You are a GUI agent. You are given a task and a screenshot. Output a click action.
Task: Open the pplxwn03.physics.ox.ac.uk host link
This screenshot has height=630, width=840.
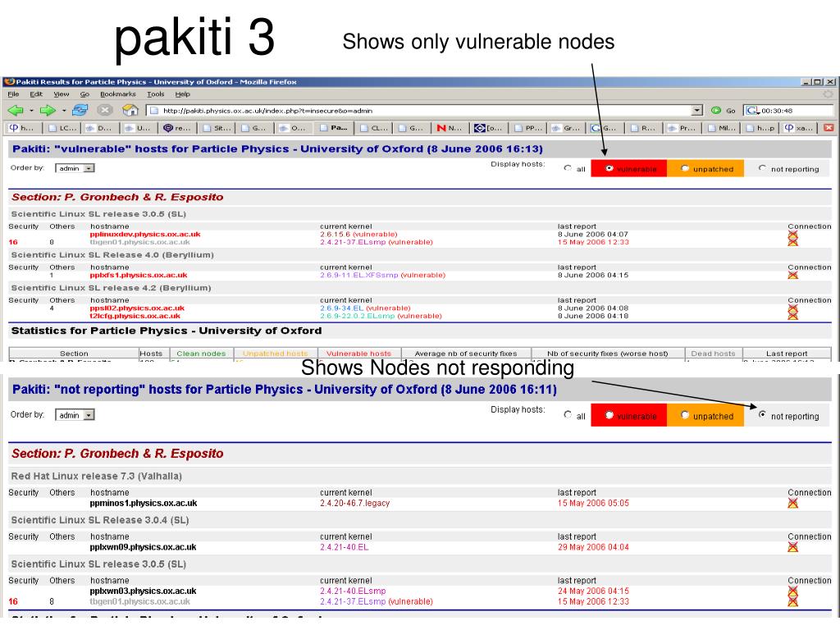143,591
